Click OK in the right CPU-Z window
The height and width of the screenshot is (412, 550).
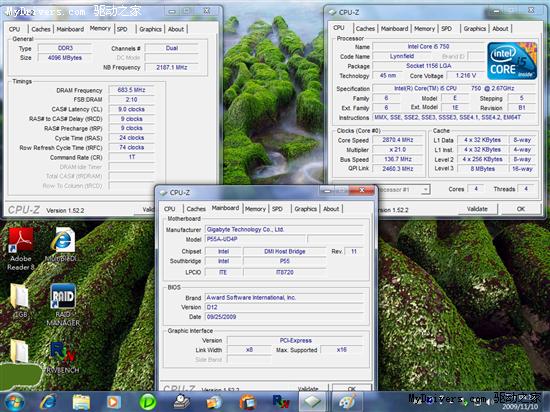pos(521,209)
